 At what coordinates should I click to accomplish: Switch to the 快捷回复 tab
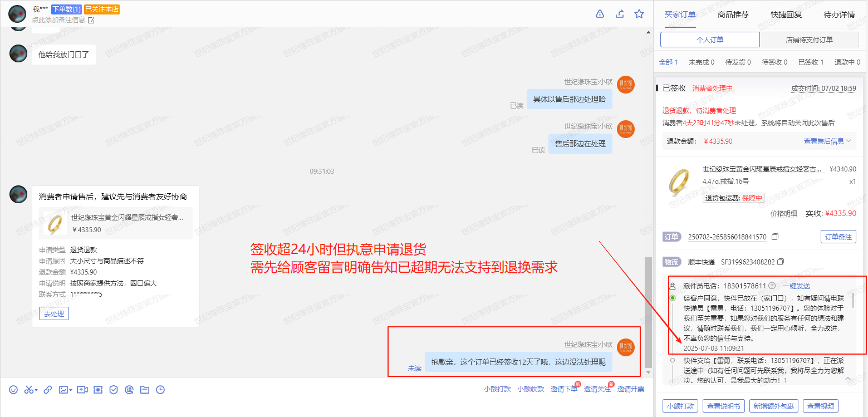click(x=786, y=14)
